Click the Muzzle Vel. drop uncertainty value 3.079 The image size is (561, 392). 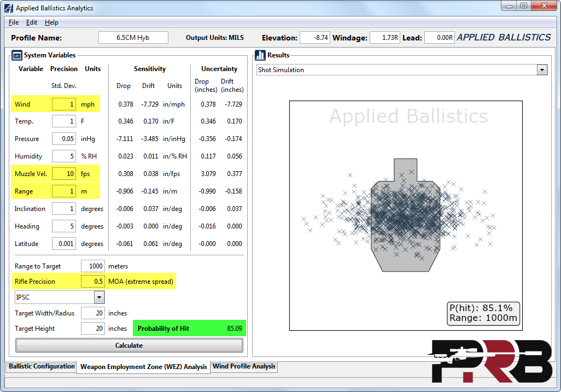coord(208,174)
